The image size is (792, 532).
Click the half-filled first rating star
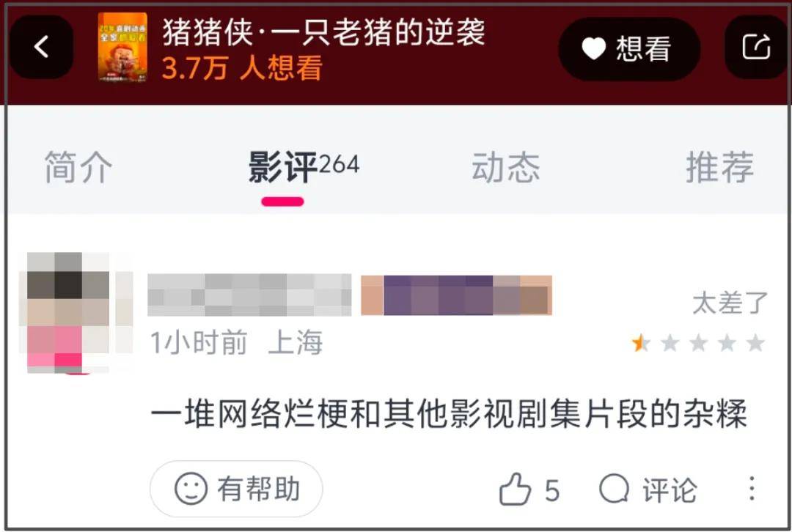[x=641, y=343]
